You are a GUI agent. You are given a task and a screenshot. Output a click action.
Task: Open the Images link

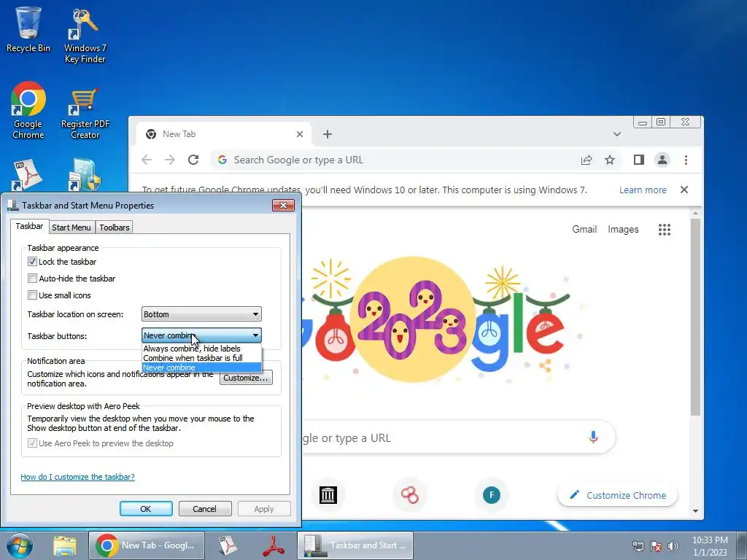pyautogui.click(x=623, y=229)
